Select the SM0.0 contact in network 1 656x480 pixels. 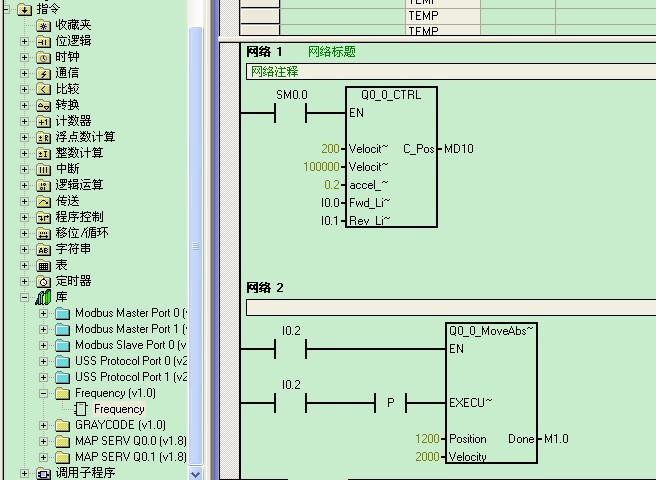pos(292,113)
